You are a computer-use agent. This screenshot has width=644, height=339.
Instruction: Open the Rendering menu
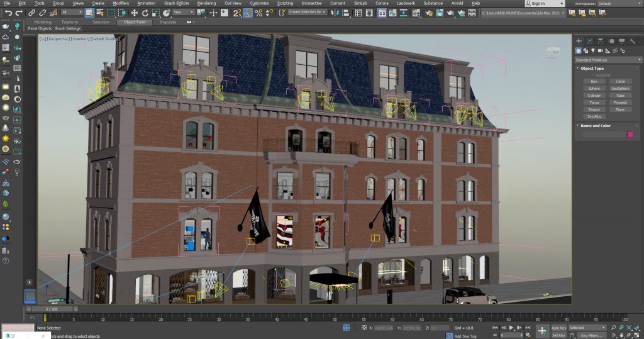pyautogui.click(x=206, y=3)
